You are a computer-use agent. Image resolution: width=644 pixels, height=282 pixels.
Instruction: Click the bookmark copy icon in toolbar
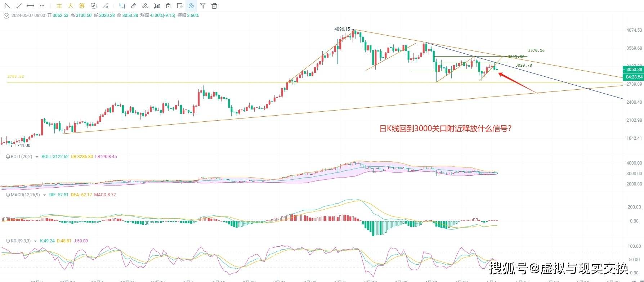point(122,6)
